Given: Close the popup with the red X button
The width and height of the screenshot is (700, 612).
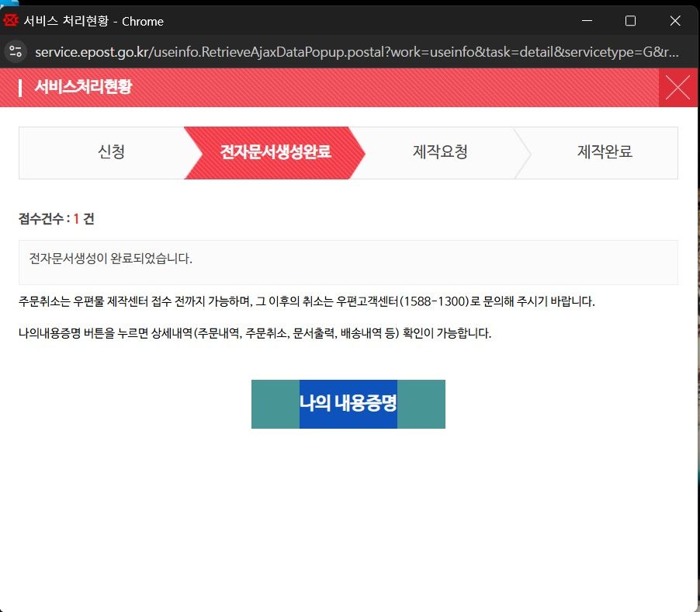Looking at the screenshot, I should coord(677,87).
